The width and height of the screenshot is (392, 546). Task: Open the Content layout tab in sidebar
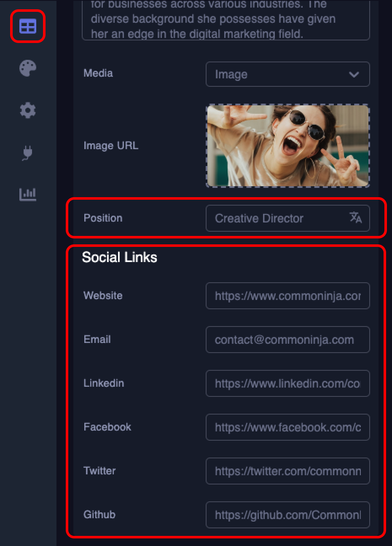28,27
